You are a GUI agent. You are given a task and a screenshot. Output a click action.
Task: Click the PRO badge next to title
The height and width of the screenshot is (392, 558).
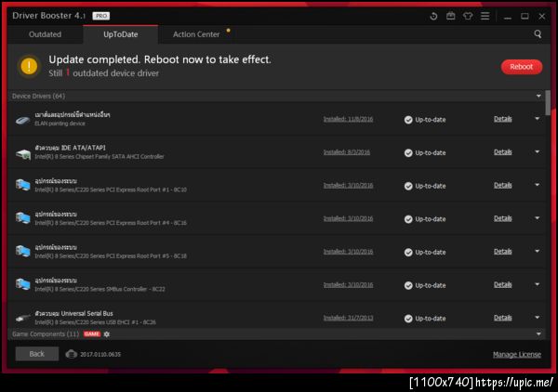(x=101, y=16)
